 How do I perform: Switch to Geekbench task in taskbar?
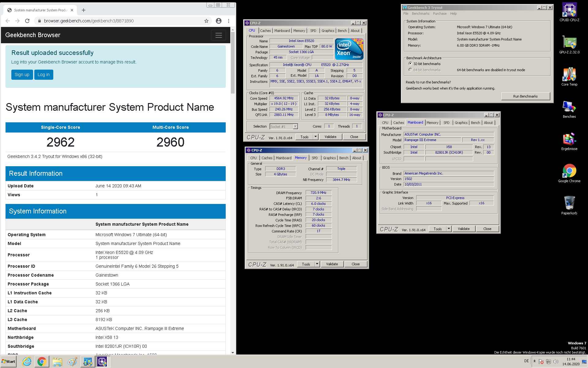pos(88,362)
